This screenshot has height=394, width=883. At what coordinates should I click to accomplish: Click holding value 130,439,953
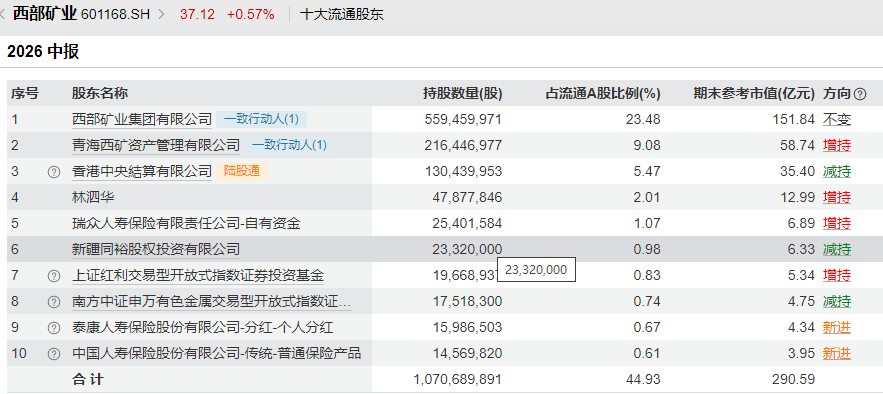[463, 172]
